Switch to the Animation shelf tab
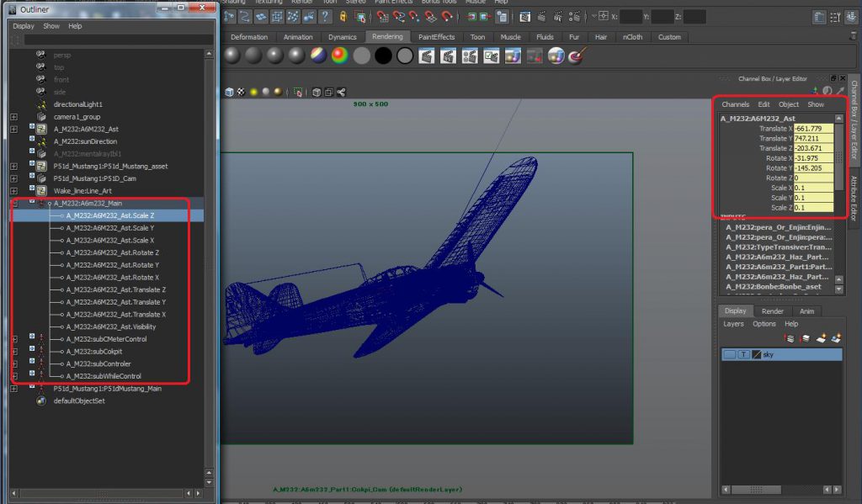This screenshot has width=862, height=504. click(x=298, y=37)
